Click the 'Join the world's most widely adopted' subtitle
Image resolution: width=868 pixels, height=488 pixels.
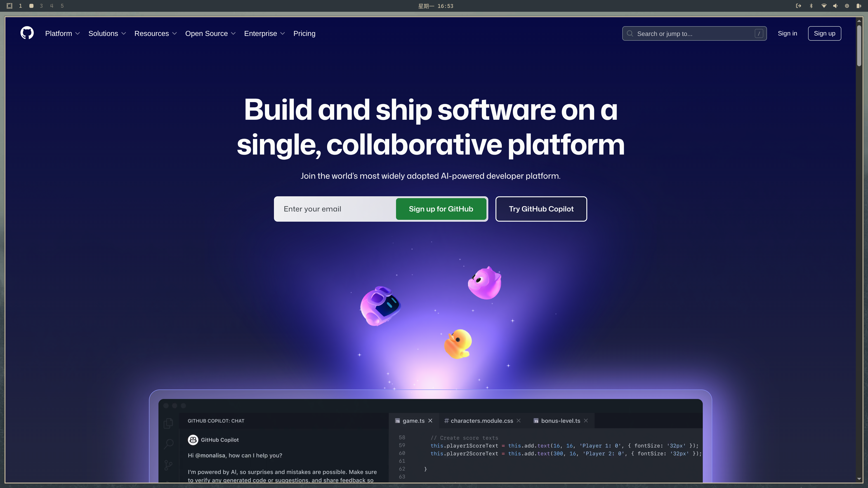(x=431, y=176)
